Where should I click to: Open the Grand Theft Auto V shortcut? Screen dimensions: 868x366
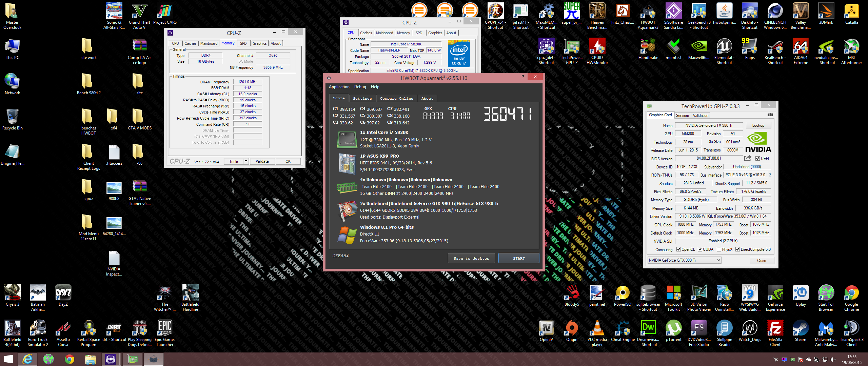139,16
